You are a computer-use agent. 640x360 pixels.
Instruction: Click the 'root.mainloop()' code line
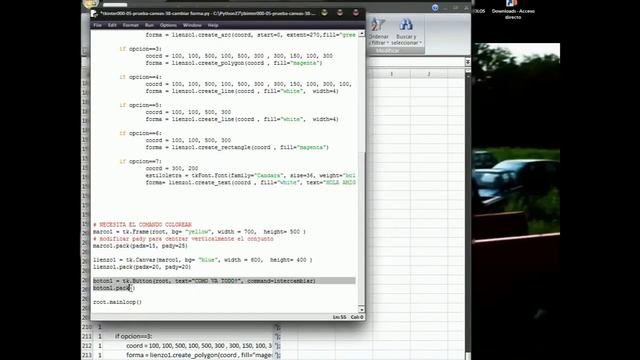117,302
